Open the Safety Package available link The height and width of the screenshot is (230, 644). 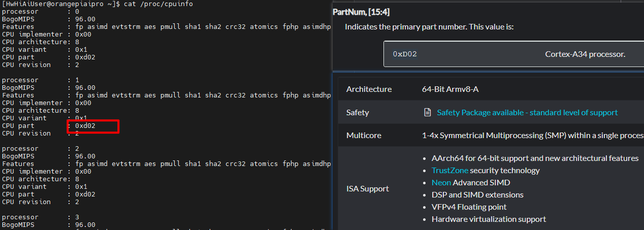click(x=527, y=112)
